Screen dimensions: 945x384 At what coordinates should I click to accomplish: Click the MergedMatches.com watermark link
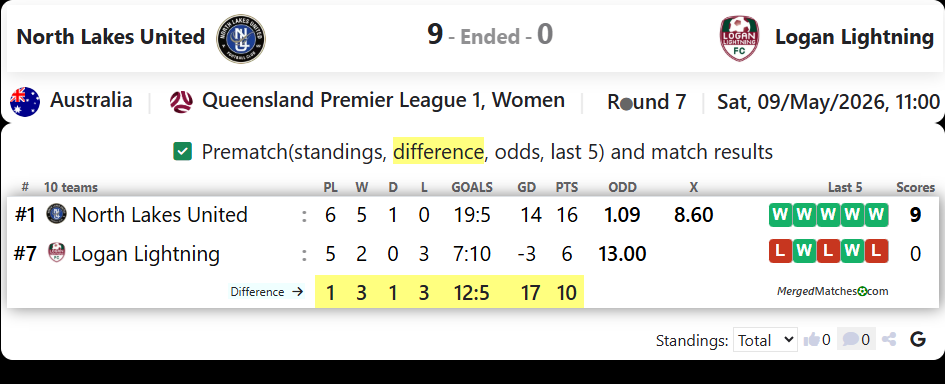832,291
